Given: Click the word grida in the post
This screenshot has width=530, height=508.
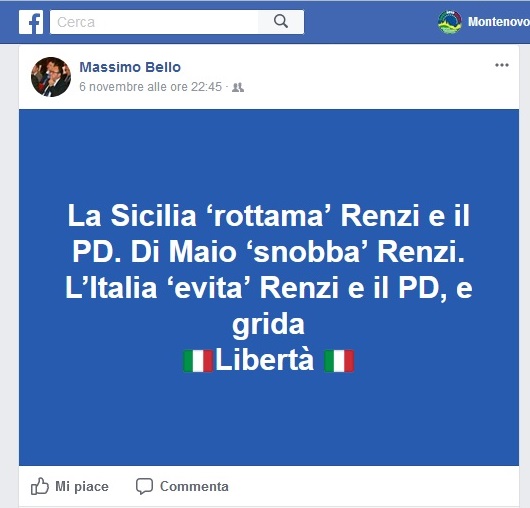Looking at the screenshot, I should coord(268,324).
